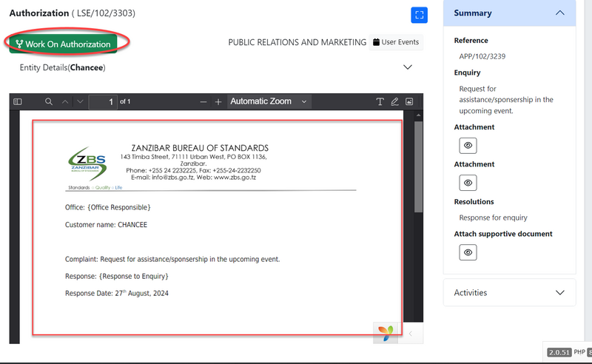Go to next PDF page
592x364 pixels.
pyautogui.click(x=80, y=101)
